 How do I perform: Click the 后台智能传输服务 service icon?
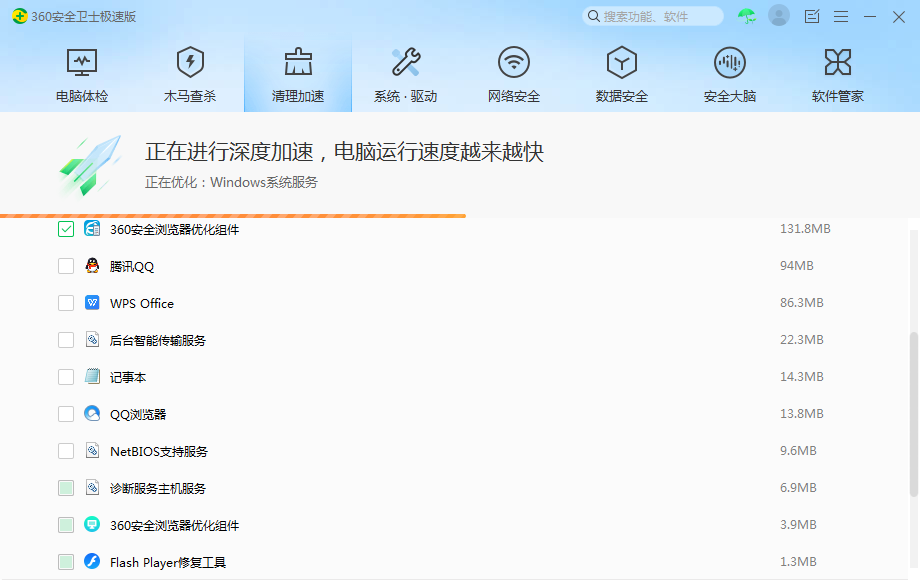[92, 340]
